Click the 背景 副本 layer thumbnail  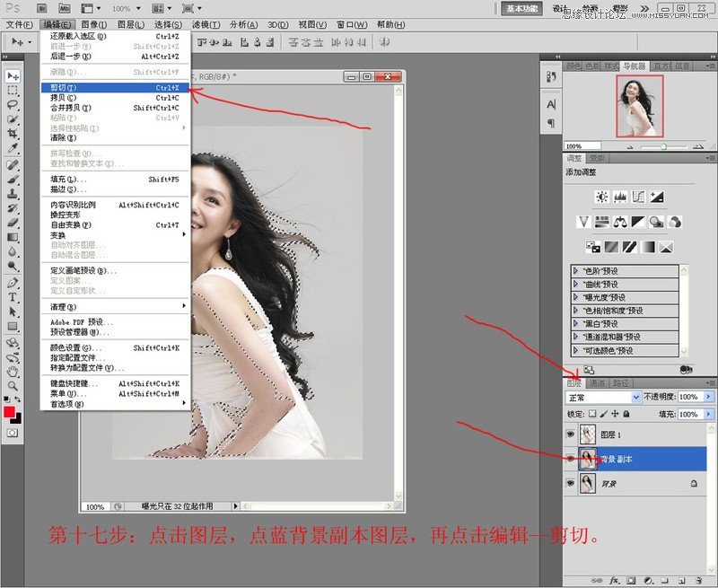pos(588,459)
